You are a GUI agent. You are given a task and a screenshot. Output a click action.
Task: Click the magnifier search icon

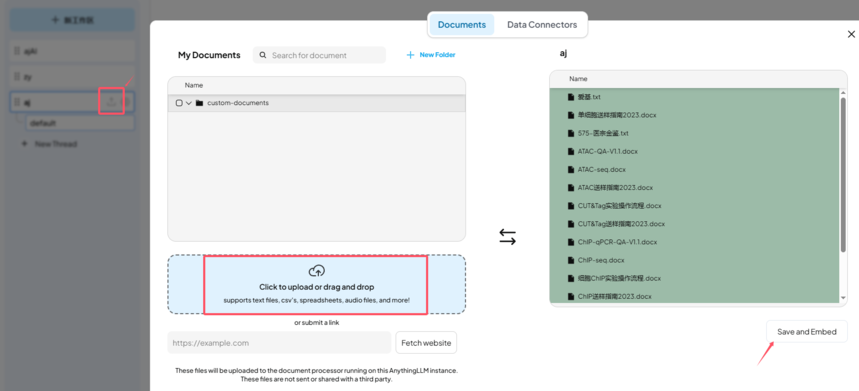(263, 55)
